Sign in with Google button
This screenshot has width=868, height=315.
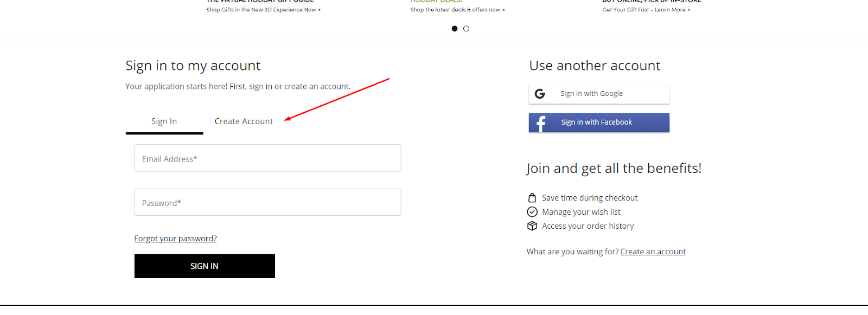point(599,94)
